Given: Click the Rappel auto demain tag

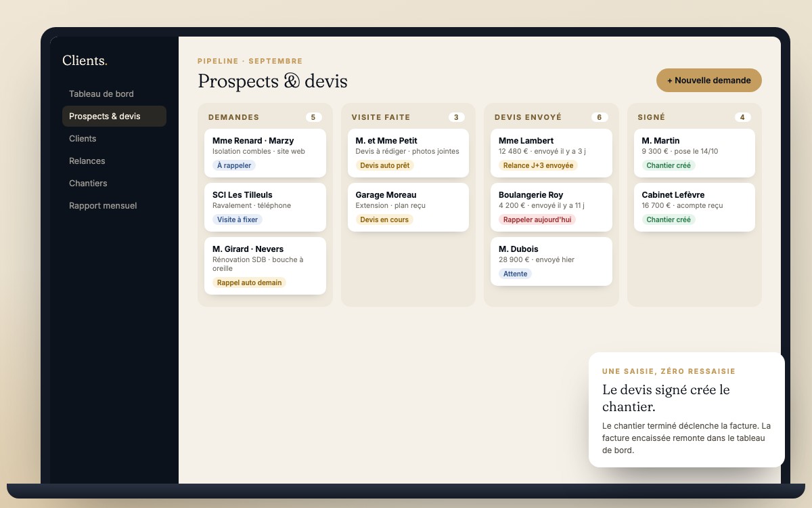Looking at the screenshot, I should (249, 282).
